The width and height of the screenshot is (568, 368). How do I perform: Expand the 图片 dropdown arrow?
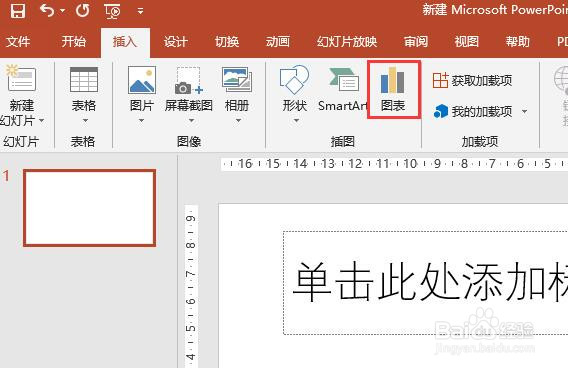(x=141, y=120)
